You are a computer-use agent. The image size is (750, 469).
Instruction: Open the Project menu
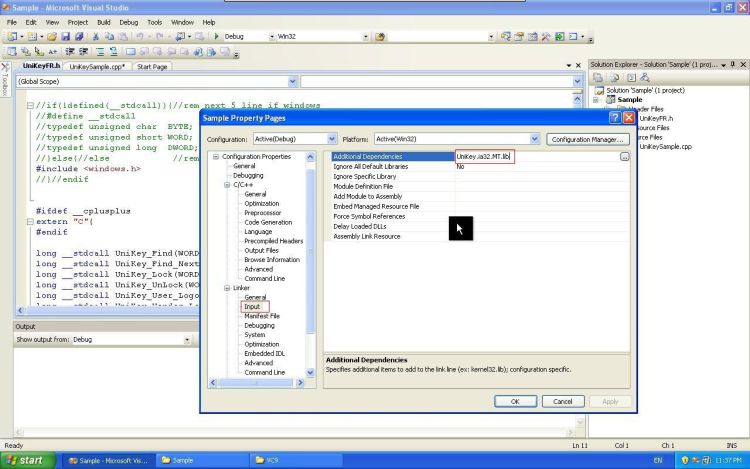77,22
